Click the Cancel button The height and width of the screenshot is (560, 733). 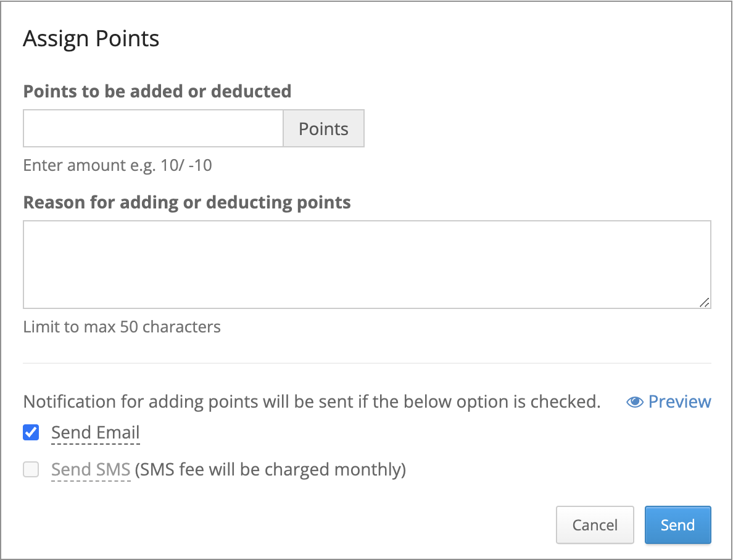(595, 525)
